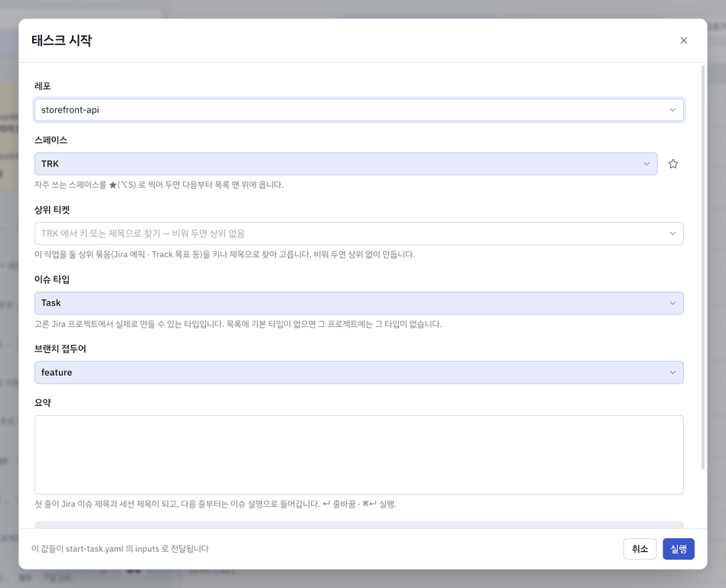Screen dimensions: 726x588
Task: Click into the 요약 text area
Action: 359,455
